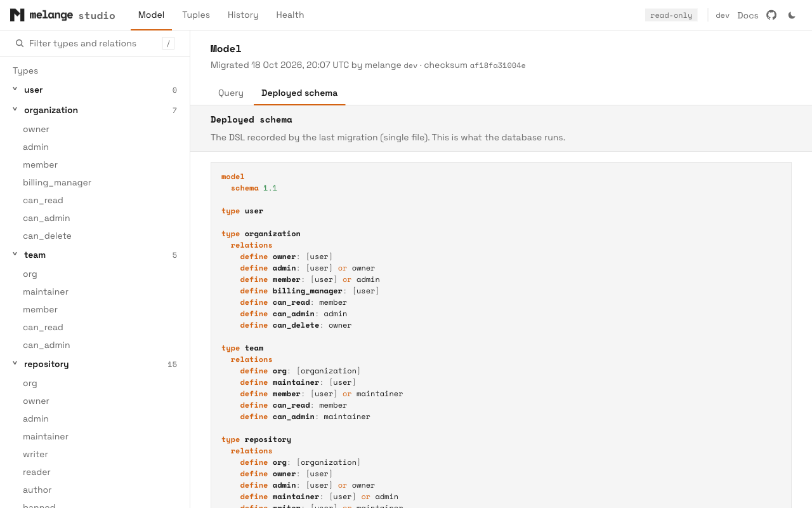The image size is (812, 508).
Task: Click the repository count 15 badge
Action: (x=172, y=364)
